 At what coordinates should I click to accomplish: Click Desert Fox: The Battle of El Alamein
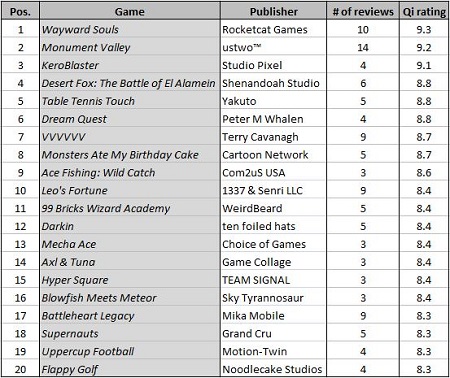[x=130, y=83]
